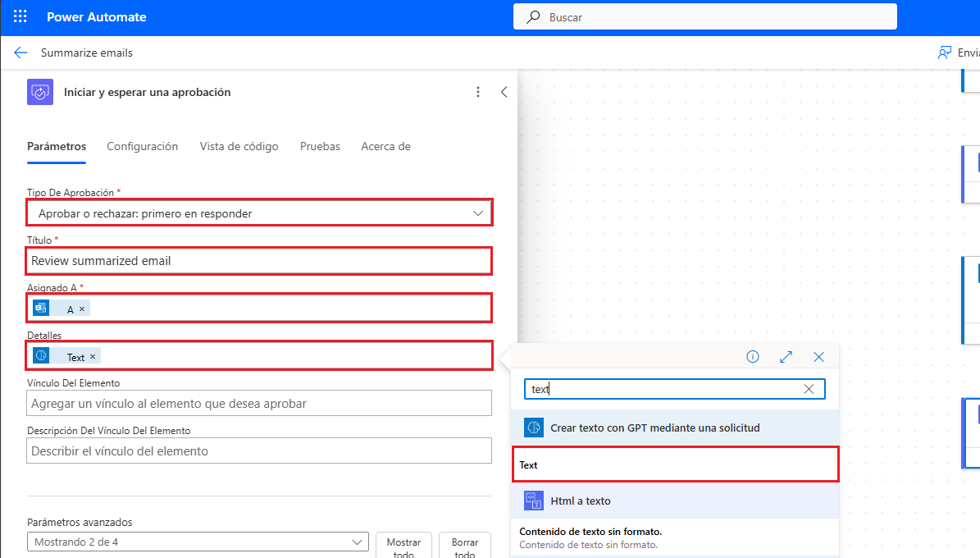The image size is (980, 558).
Task: Click the Borrar todo button
Action: pyautogui.click(x=465, y=546)
